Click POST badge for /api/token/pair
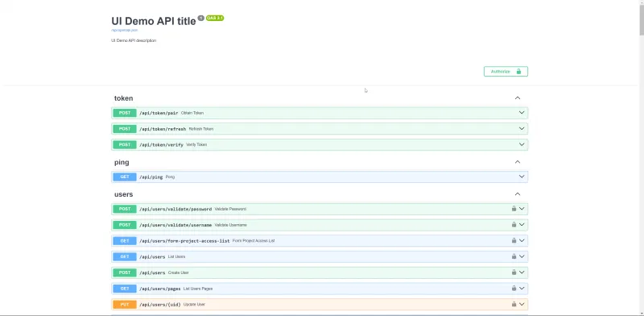The image size is (644, 316). coord(125,113)
